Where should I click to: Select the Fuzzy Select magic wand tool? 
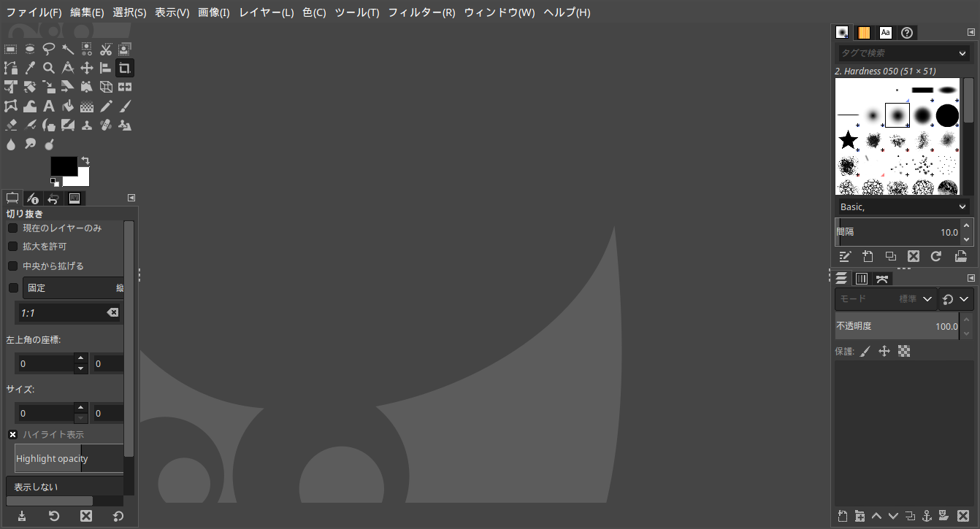coord(68,49)
